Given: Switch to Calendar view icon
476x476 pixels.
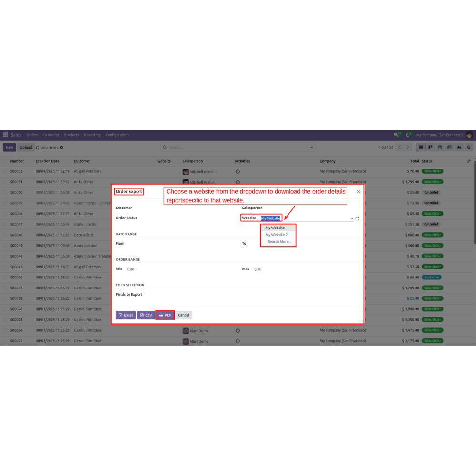Looking at the screenshot, I should pyautogui.click(x=440, y=147).
